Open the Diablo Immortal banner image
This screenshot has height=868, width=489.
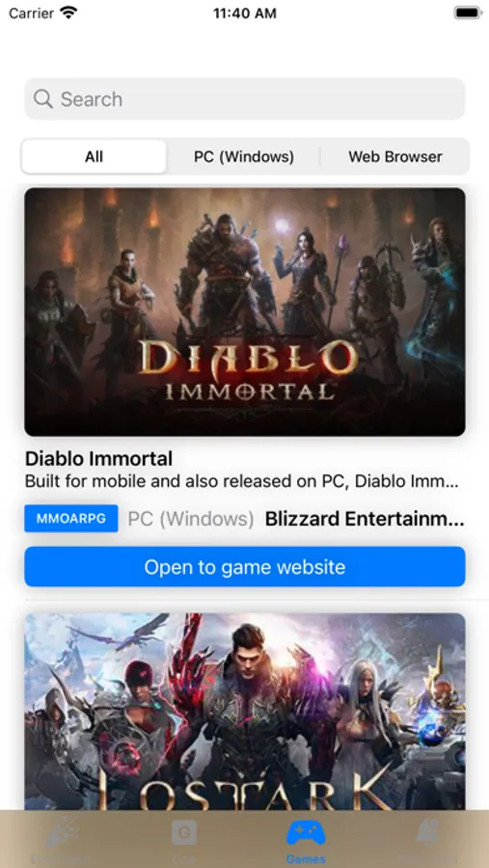pos(245,312)
